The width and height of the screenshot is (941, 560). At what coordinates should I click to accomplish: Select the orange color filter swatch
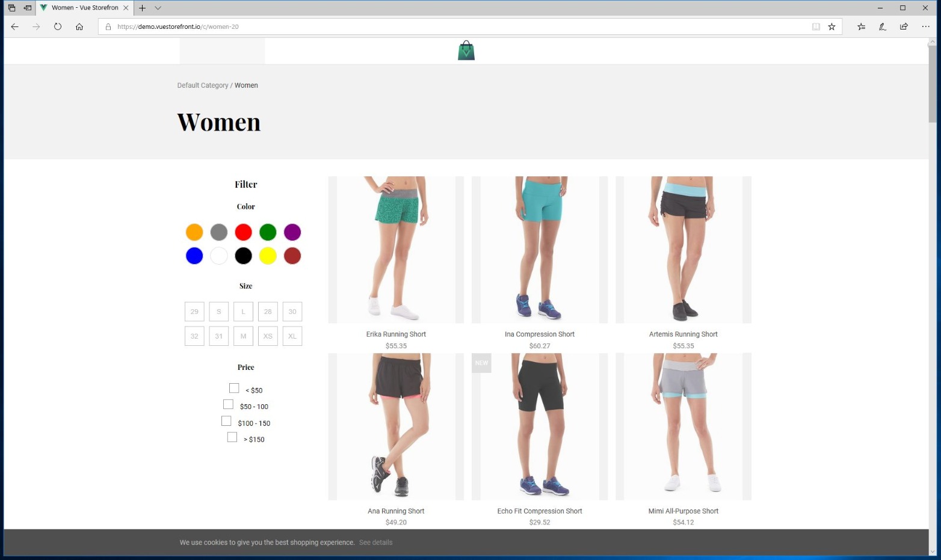[x=194, y=232]
